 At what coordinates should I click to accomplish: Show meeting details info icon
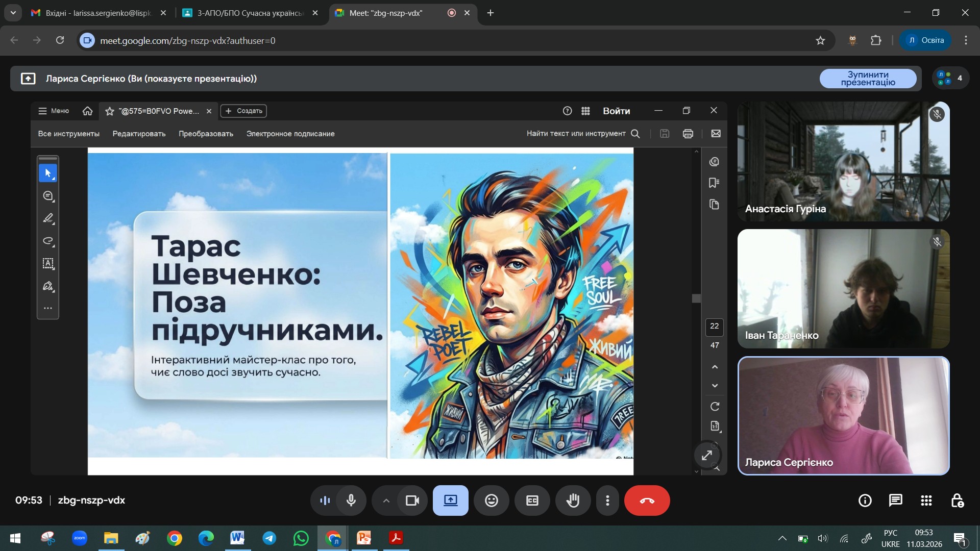[x=865, y=500]
